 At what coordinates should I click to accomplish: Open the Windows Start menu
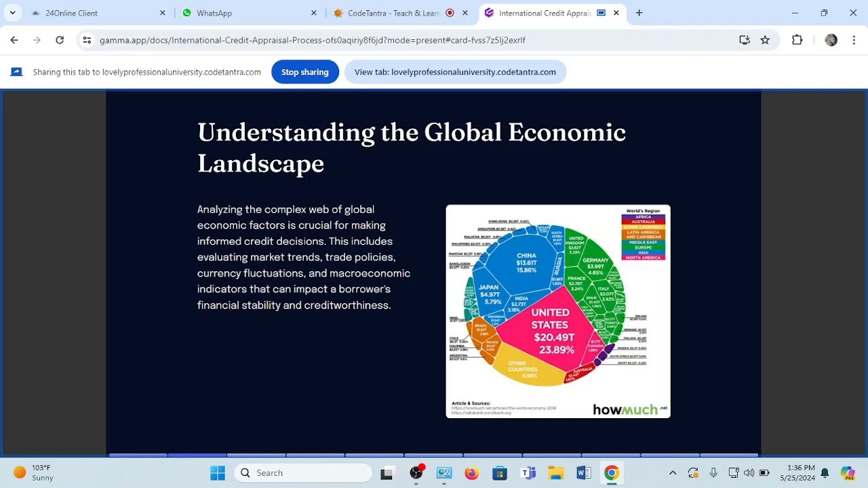click(x=218, y=473)
